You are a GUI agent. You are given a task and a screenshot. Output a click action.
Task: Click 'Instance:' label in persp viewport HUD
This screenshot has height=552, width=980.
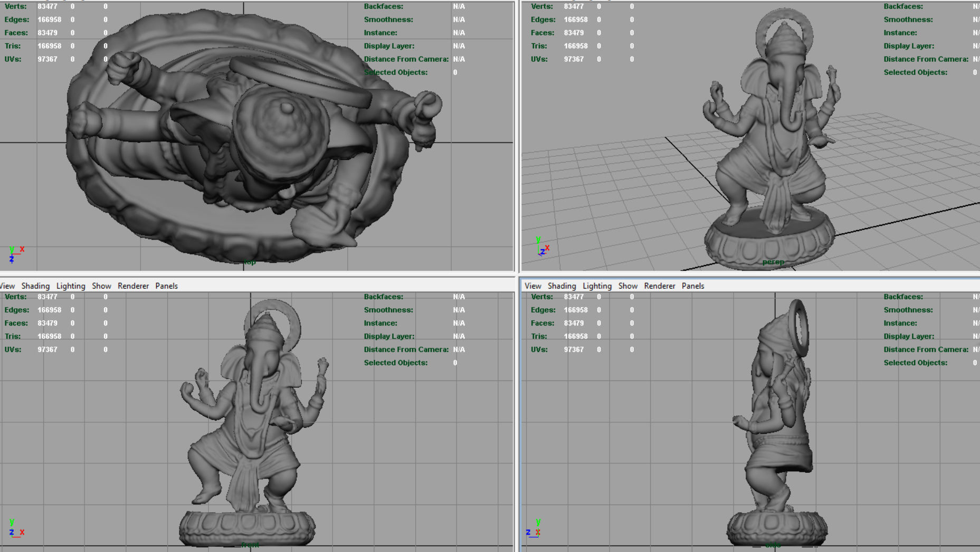tap(900, 33)
